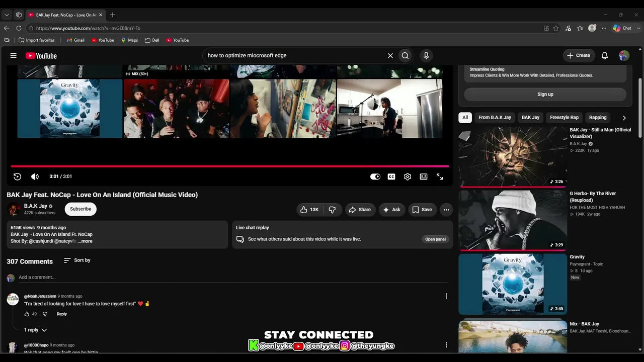The width and height of the screenshot is (644, 362).
Task: Replay the finished video
Action: tap(17, 176)
